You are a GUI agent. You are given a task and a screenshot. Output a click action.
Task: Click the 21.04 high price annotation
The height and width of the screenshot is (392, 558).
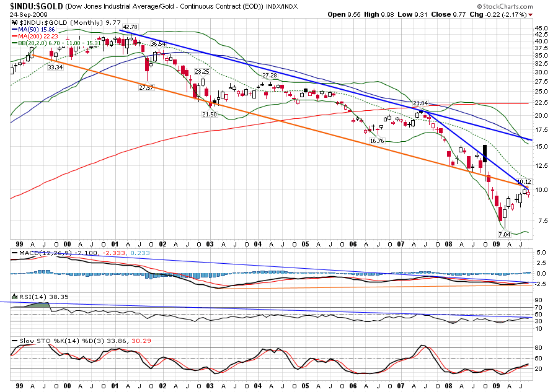point(420,103)
